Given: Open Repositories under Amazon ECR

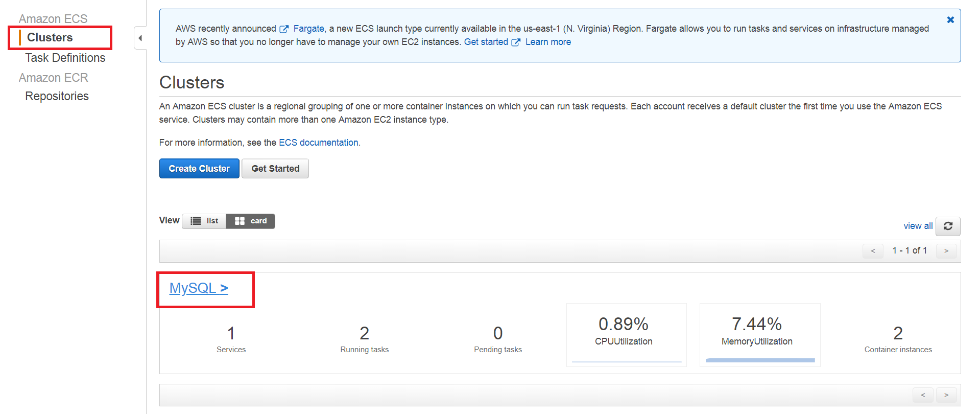Looking at the screenshot, I should (57, 96).
